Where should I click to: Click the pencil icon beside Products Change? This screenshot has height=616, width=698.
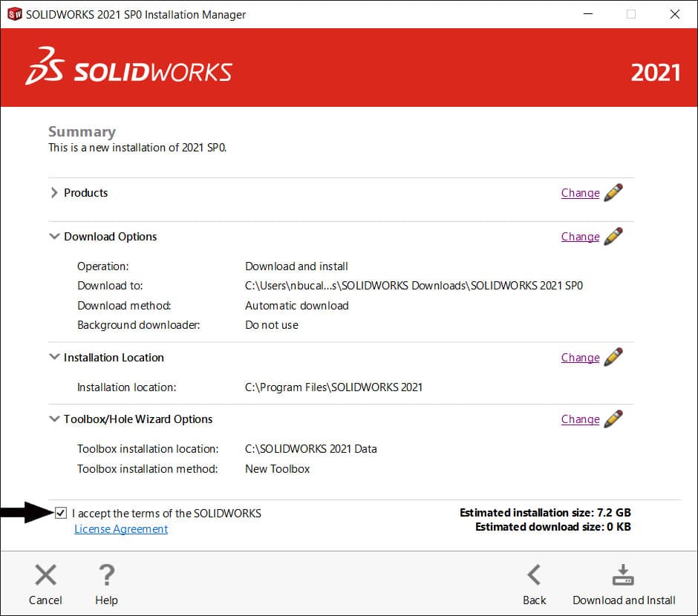point(614,193)
